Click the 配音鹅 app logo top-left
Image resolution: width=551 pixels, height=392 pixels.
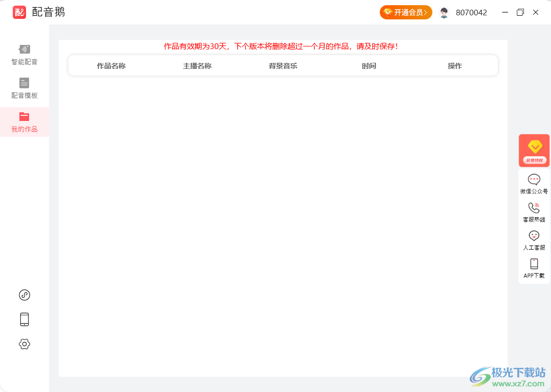pos(19,12)
